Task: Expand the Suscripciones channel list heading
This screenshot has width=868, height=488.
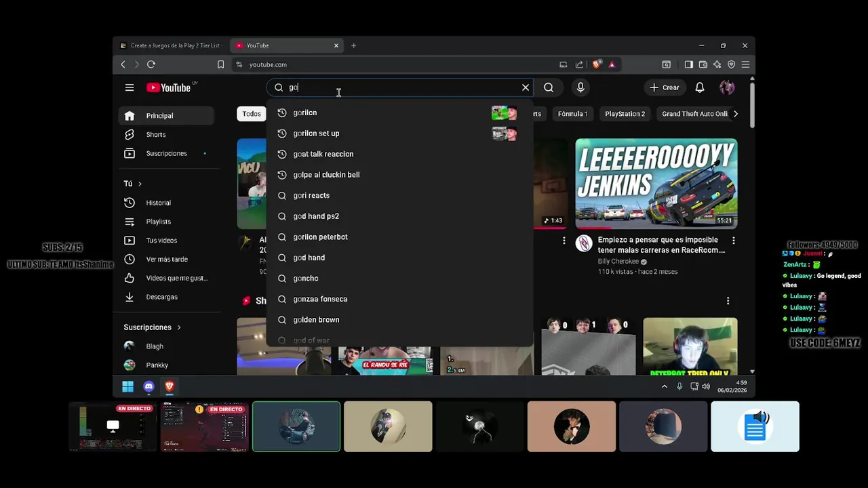Action: click(x=153, y=327)
